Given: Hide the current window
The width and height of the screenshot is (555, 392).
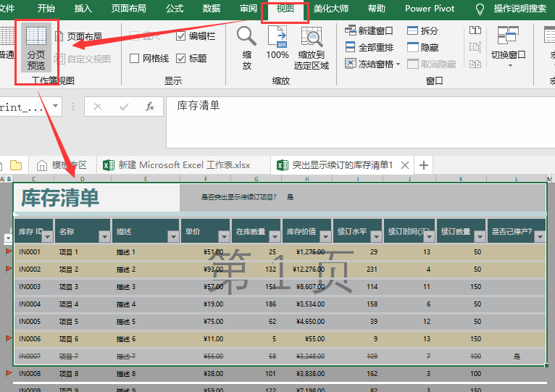Looking at the screenshot, I should [423, 47].
